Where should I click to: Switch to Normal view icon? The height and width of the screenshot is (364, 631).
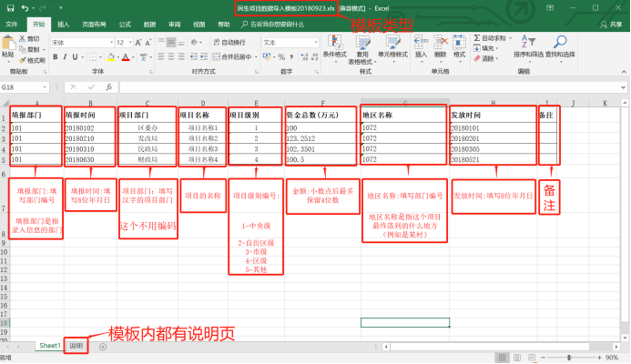coord(502,357)
